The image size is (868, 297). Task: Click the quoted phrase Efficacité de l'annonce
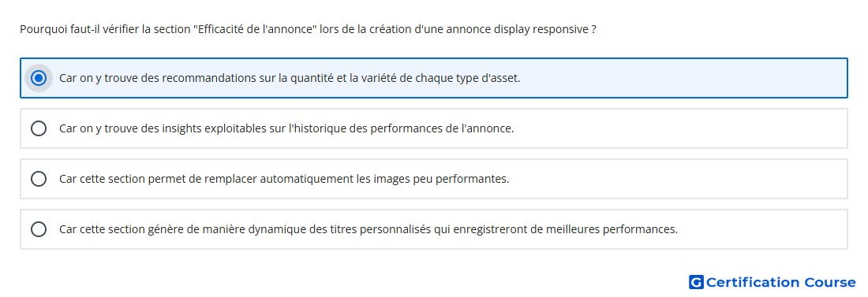click(255, 29)
